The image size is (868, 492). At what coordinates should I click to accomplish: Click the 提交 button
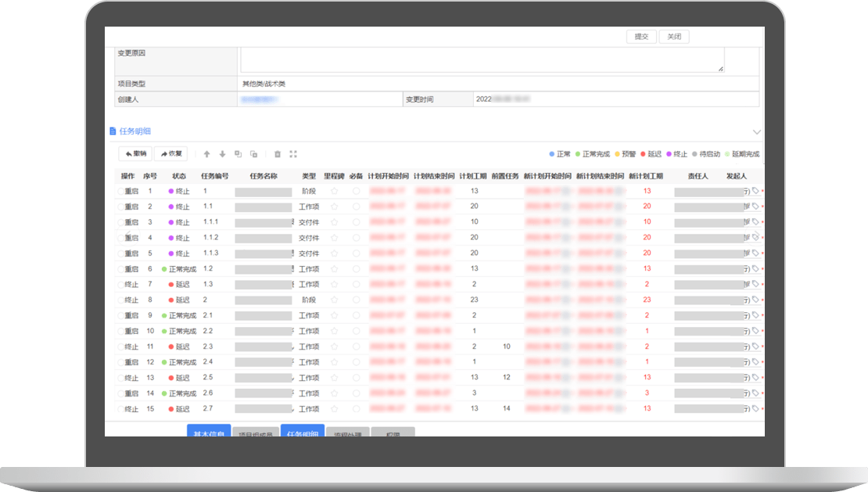coord(641,37)
